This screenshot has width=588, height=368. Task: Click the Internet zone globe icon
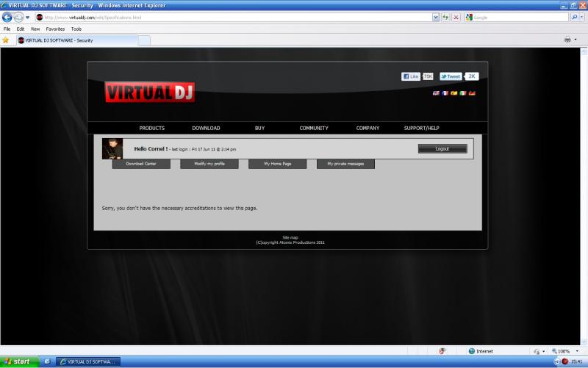[472, 351]
